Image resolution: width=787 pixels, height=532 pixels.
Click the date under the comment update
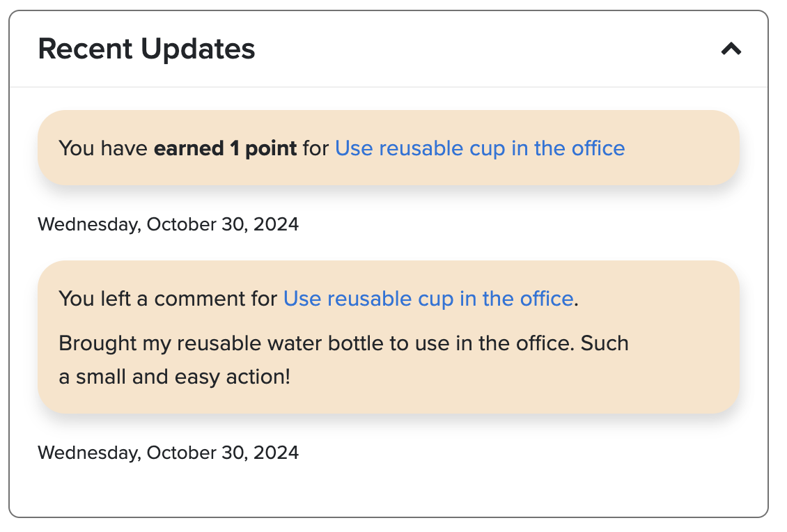pos(168,453)
